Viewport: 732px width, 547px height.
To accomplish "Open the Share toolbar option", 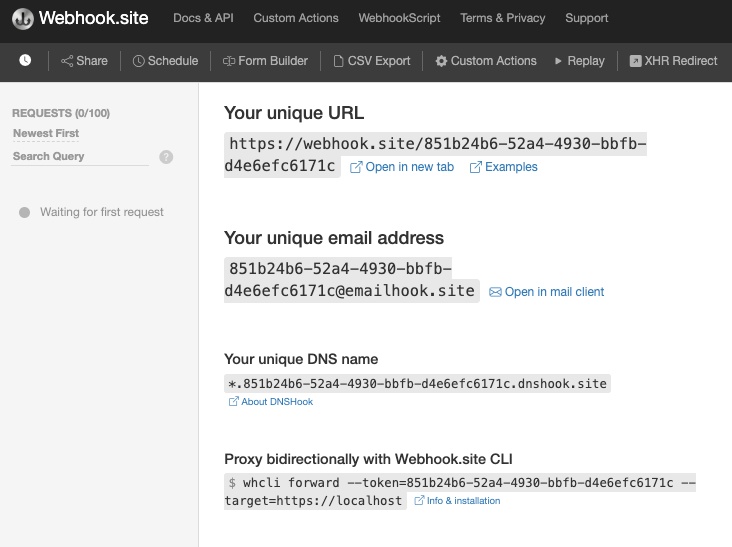I will pos(84,61).
